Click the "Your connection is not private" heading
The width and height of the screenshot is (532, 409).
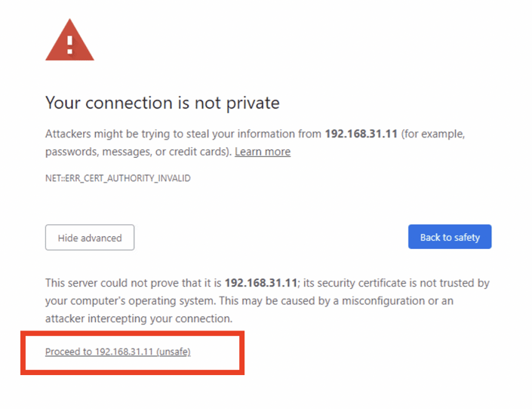[162, 103]
